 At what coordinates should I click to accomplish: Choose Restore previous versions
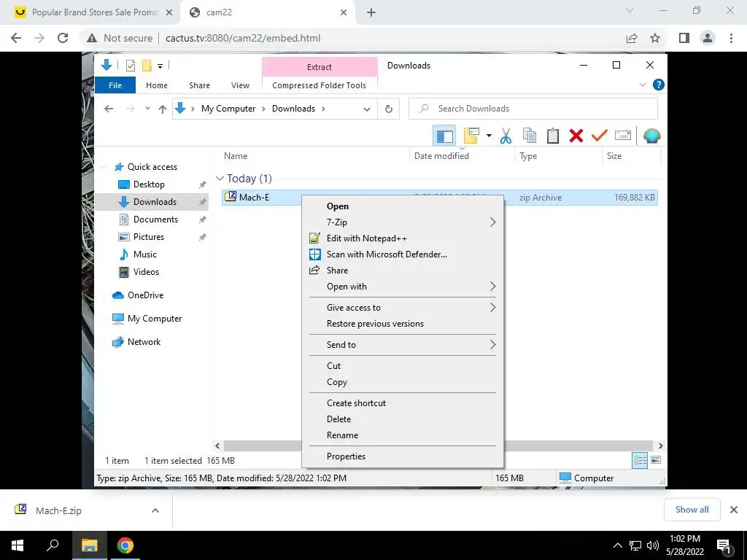point(403,324)
